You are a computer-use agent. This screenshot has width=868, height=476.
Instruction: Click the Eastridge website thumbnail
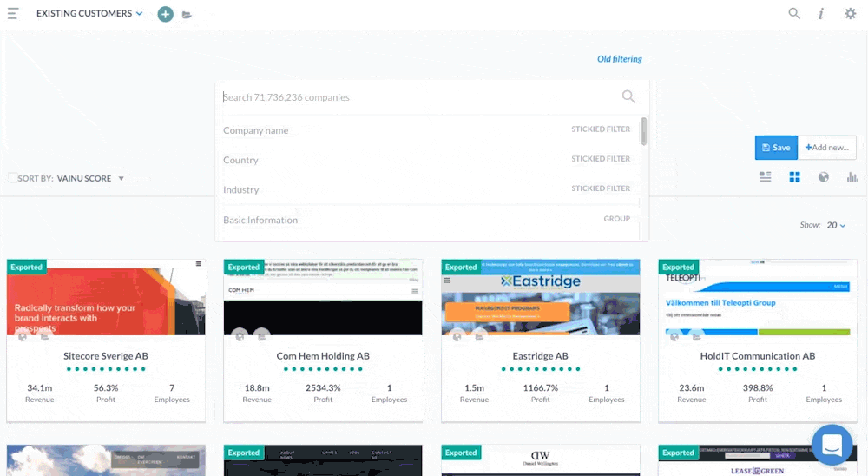(540, 297)
